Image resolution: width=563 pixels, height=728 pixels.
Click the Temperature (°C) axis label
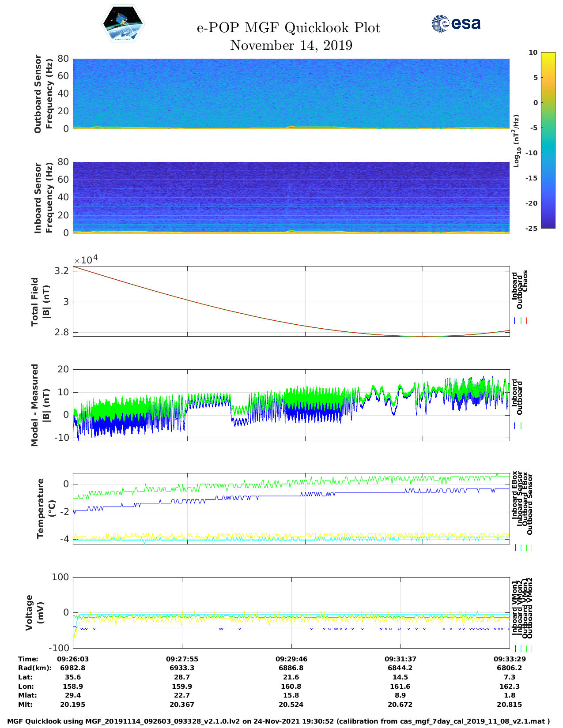[46, 508]
